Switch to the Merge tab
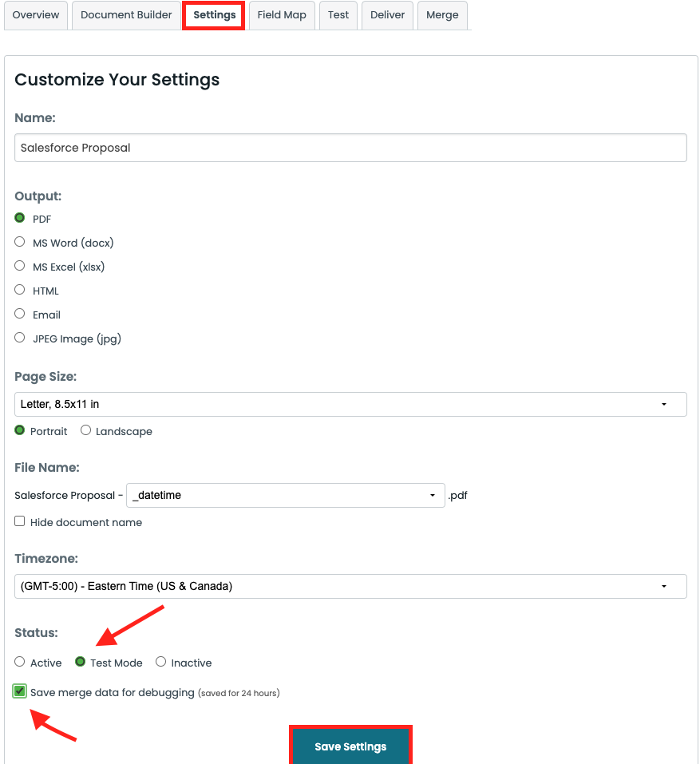700x764 pixels. click(x=442, y=15)
